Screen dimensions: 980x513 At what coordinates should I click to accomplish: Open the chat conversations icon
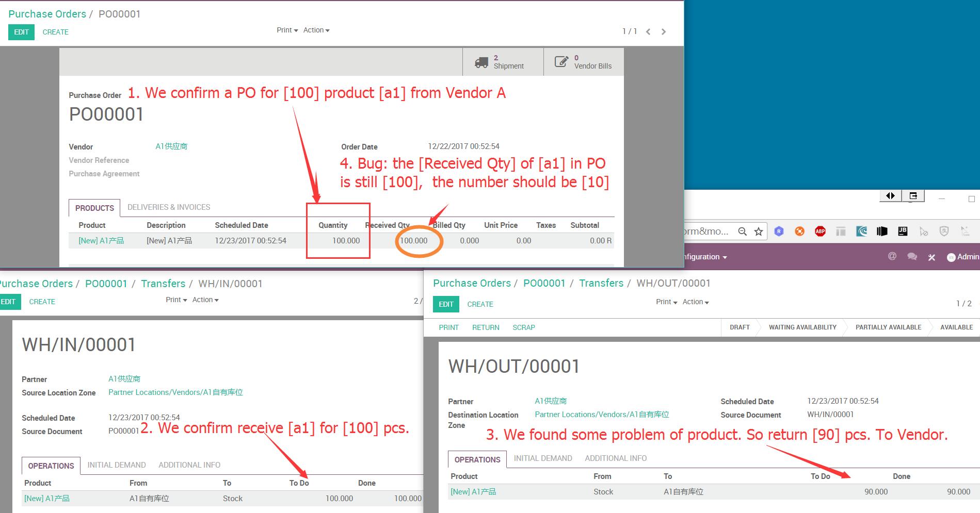tap(912, 256)
